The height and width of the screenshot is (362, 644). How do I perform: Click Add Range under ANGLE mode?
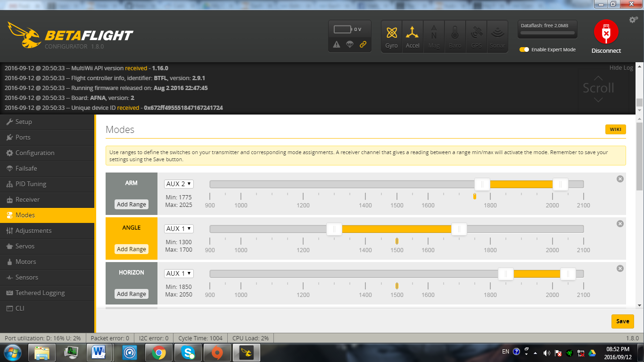tap(132, 249)
